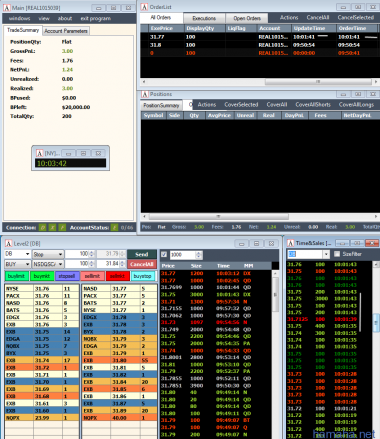The height and width of the screenshot is (439, 380).
Task: Switch to the Executions tab
Action: pos(204,18)
